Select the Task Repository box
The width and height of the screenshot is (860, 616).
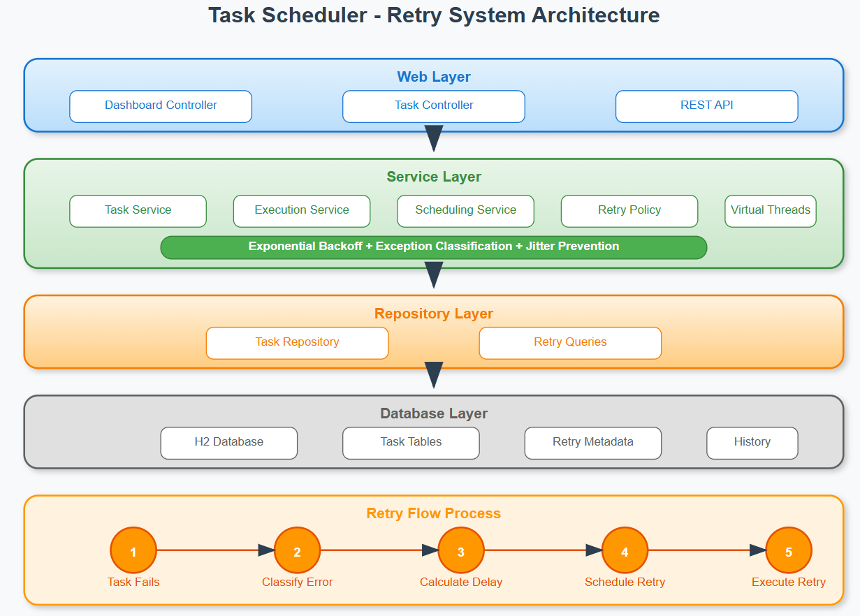click(297, 343)
